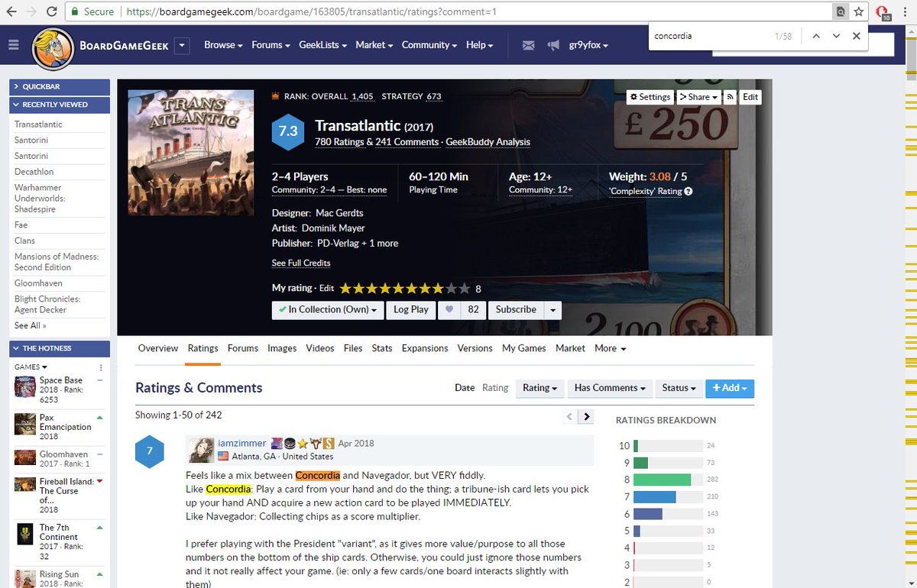Image resolution: width=917 pixels, height=588 pixels.
Task: Click the 7th Continent hotness thumbnail
Action: pos(25,535)
